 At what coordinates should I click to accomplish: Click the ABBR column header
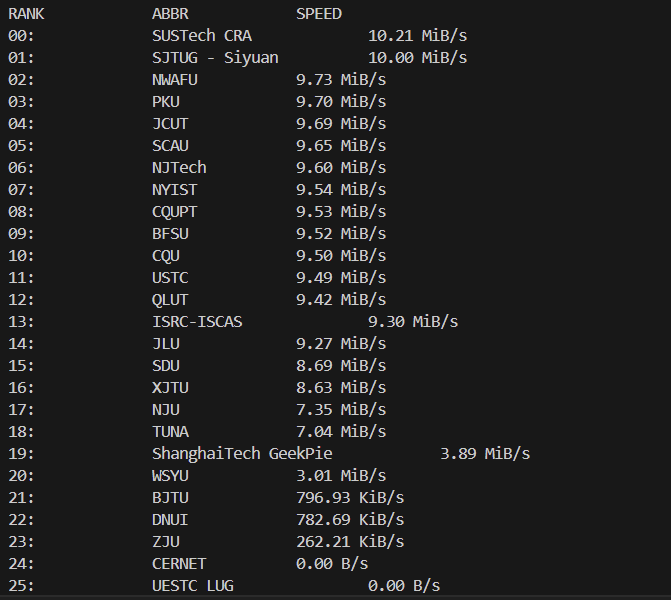tap(170, 14)
